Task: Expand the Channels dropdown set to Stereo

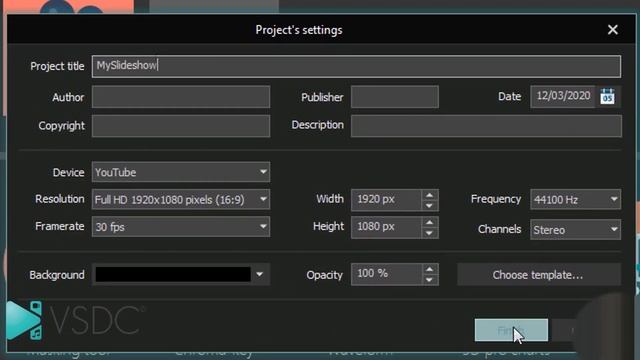Action: (x=576, y=230)
